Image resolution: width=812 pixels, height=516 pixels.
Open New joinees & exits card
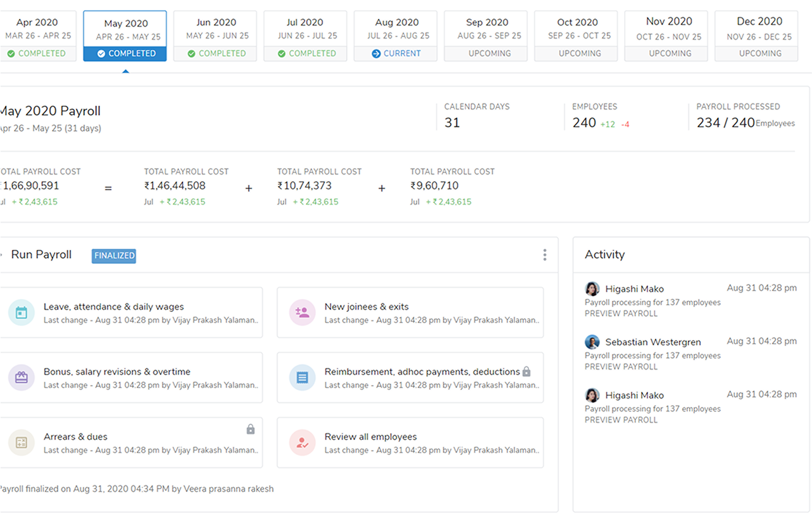click(x=410, y=313)
